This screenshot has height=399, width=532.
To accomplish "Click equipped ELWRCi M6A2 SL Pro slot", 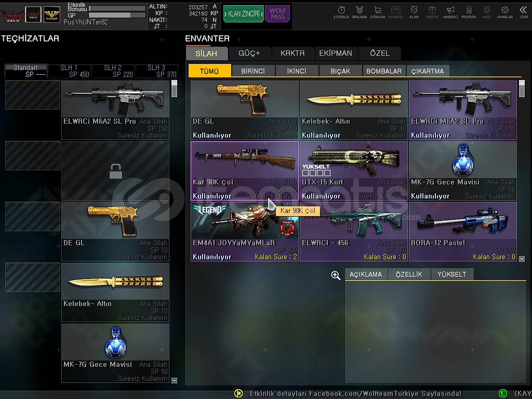I will 115,110.
